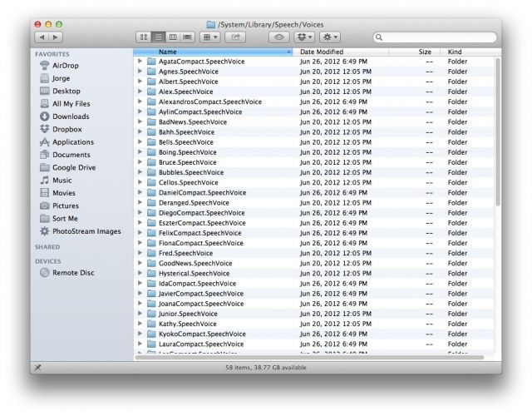Sort by the Name column header

[x=213, y=52]
